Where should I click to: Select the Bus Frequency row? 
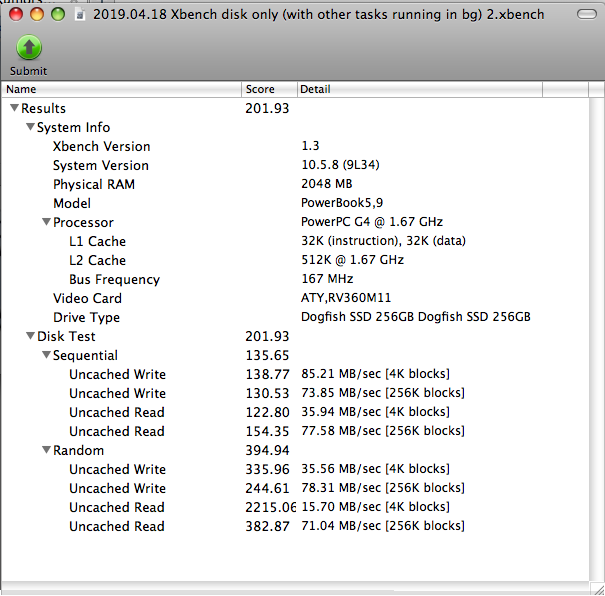[x=295, y=279]
